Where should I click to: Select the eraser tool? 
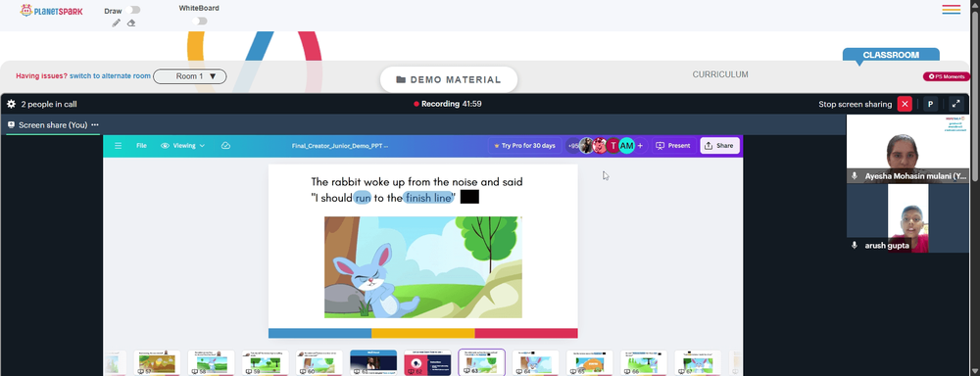point(131,23)
